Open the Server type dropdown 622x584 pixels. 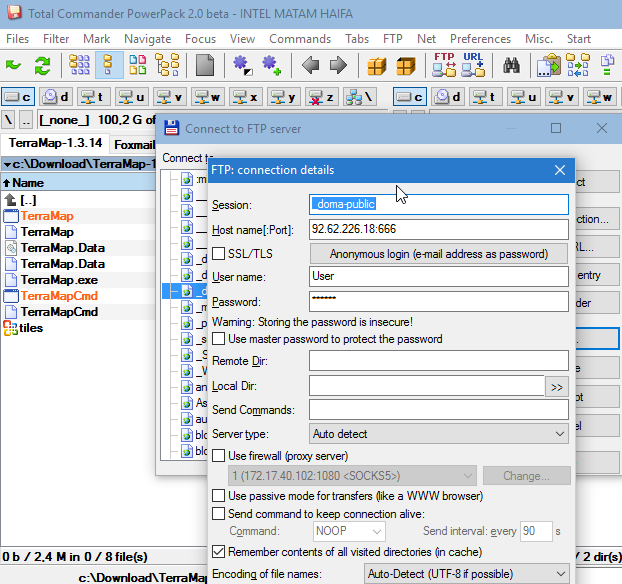(x=439, y=434)
